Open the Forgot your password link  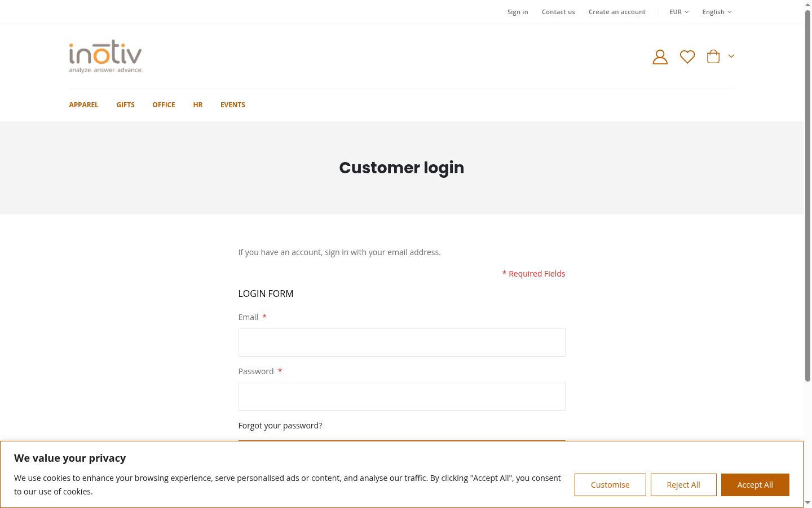coord(280,426)
